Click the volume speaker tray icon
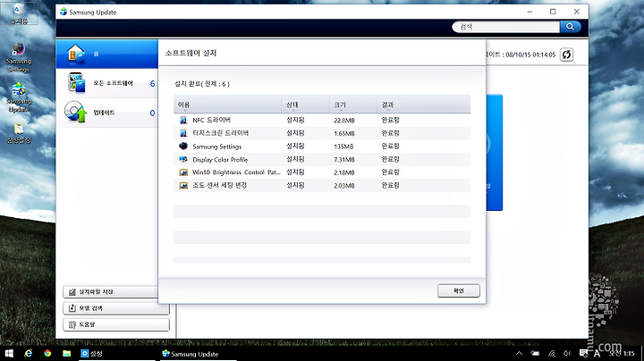Image resolution: width=644 pixels, height=361 pixels. pos(567,353)
